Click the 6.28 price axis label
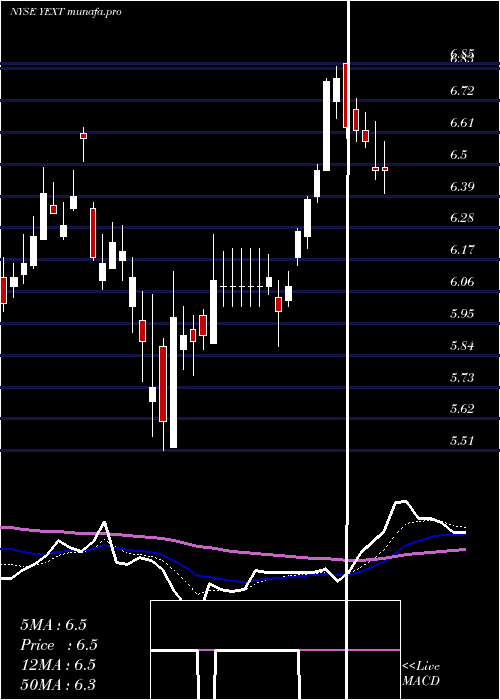 (462, 218)
